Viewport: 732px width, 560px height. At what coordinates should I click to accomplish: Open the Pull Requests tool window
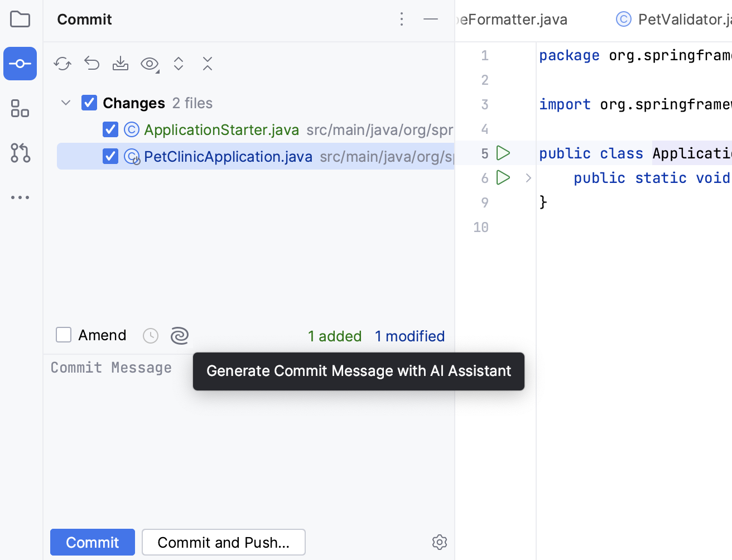(x=20, y=153)
